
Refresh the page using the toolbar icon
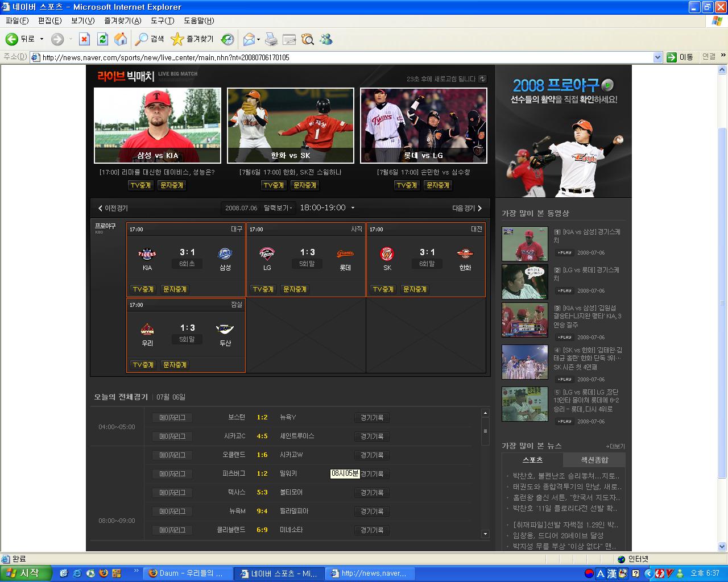(102, 39)
